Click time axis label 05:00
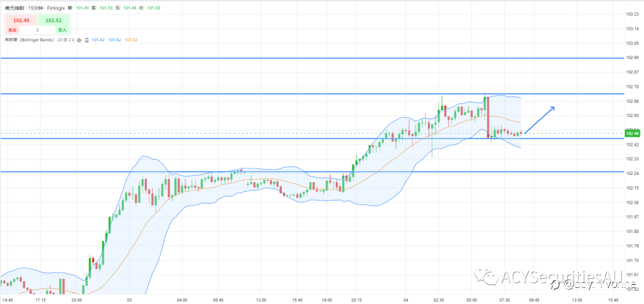 pyautogui.click(x=472, y=300)
